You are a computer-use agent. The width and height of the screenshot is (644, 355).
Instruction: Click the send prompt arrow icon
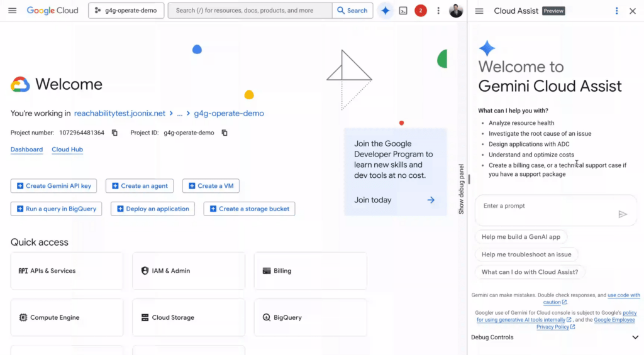(x=623, y=214)
